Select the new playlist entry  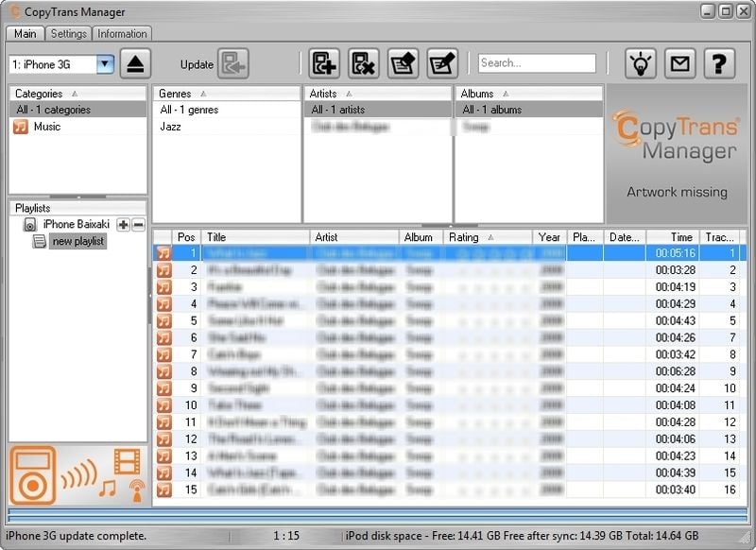coord(78,241)
